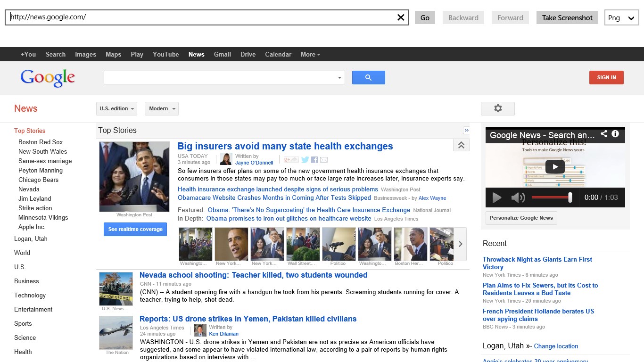Email the top story via envelope icon
The width and height of the screenshot is (644, 362).
point(324,160)
